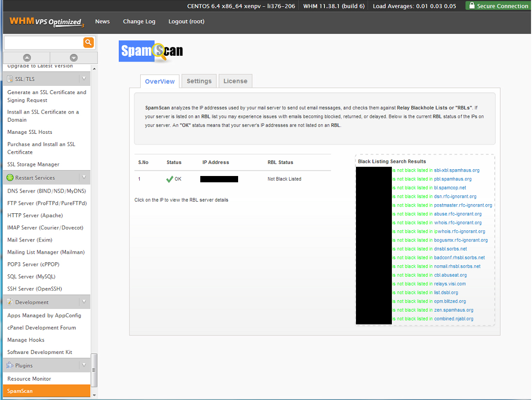Click the zen.spamhaus.org link
This screenshot has width=532, height=400.
click(453, 310)
